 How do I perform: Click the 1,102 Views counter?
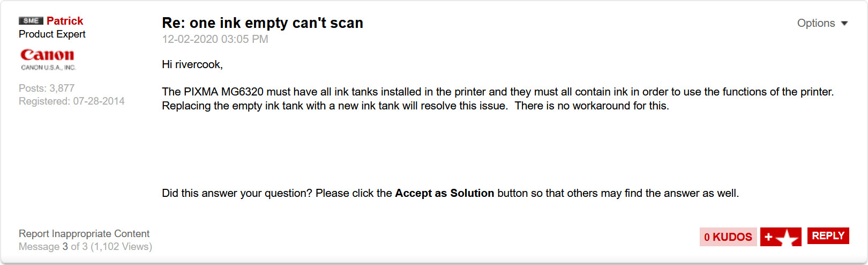[x=122, y=247]
